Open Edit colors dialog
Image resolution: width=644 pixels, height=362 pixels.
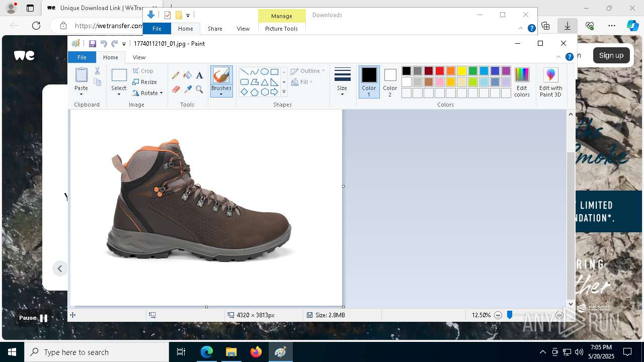point(522,82)
